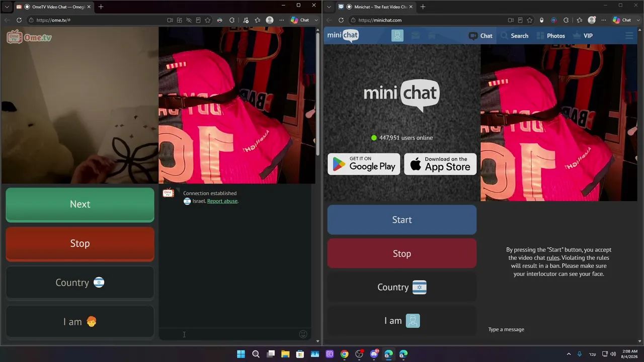The image size is (644, 362).
Task: Open Microsoft Store from the taskbar
Action: click(x=300, y=354)
